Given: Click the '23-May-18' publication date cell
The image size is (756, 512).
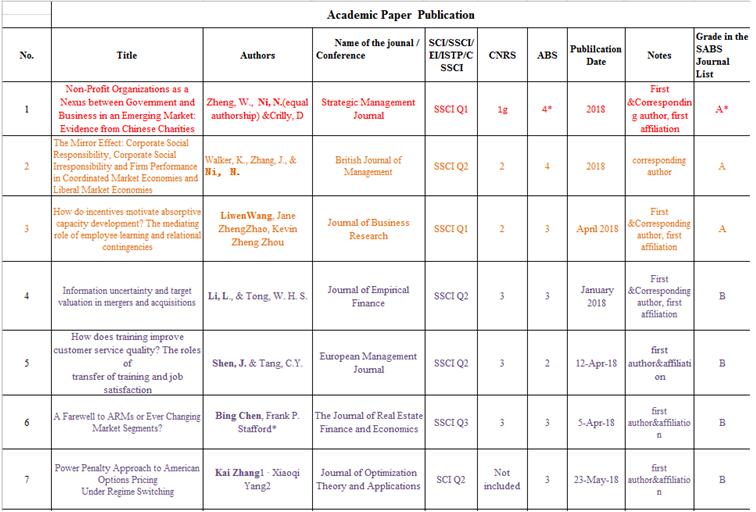Looking at the screenshot, I should point(595,479).
